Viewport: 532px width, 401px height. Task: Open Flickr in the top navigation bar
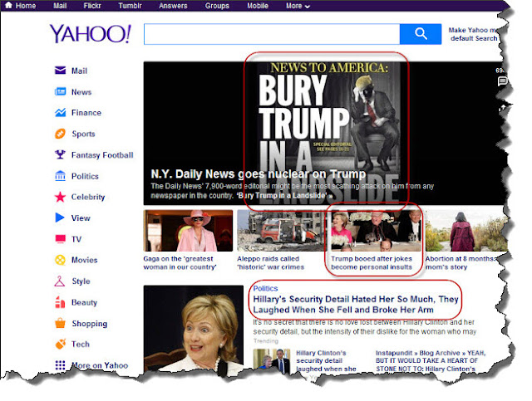coord(92,6)
